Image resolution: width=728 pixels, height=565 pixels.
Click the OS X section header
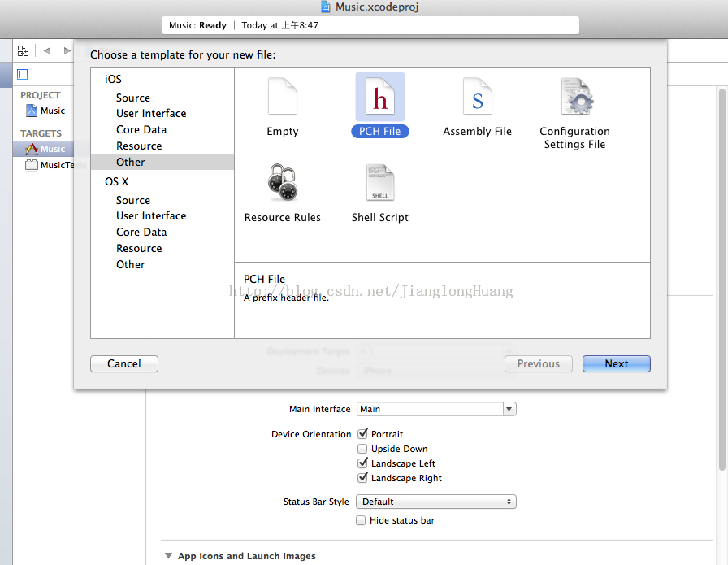click(116, 181)
